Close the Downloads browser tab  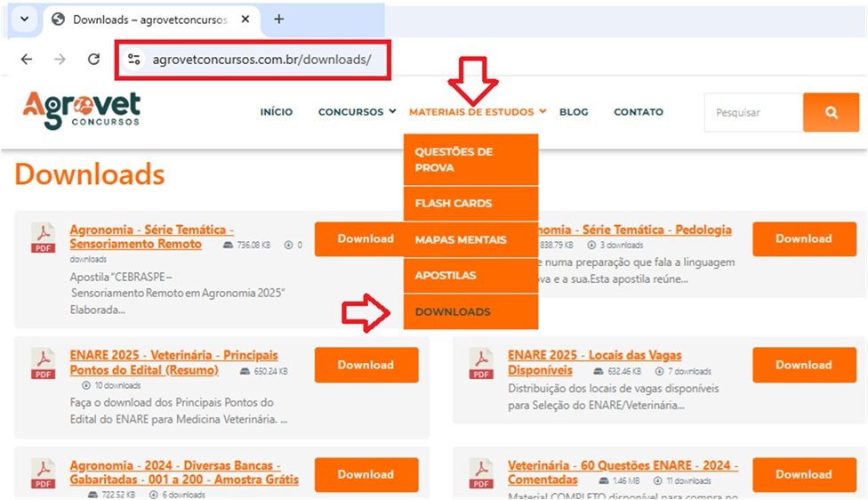[x=245, y=20]
